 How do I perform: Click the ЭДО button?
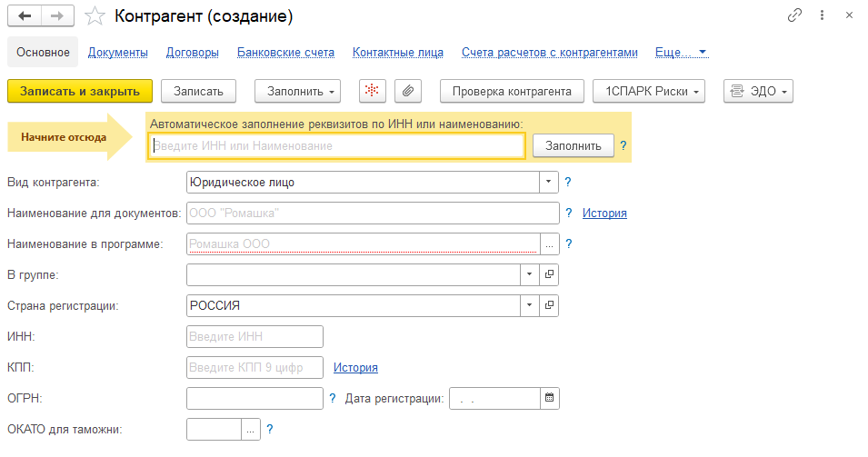758,91
